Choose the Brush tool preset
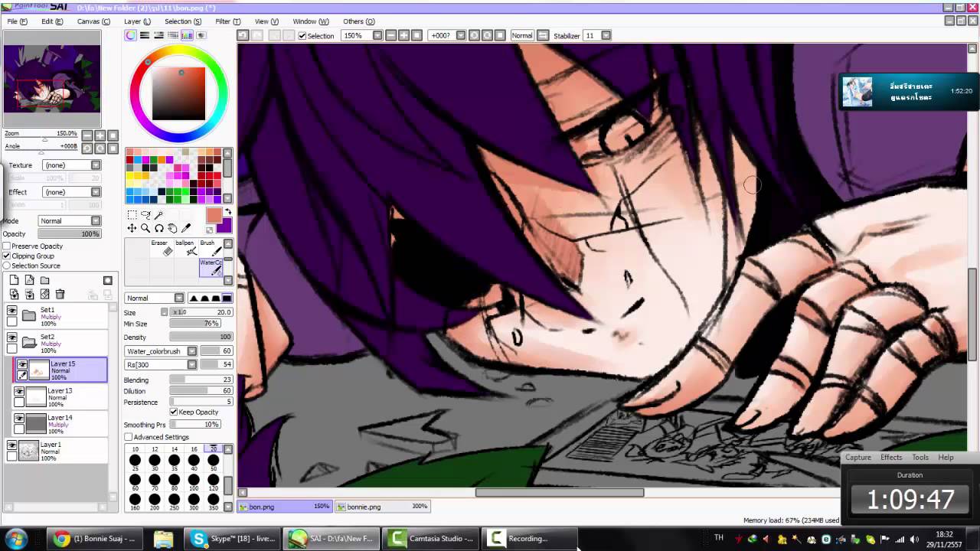 211,248
